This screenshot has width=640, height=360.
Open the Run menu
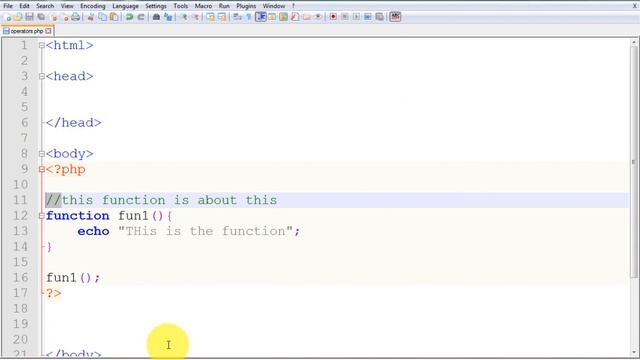click(x=224, y=6)
